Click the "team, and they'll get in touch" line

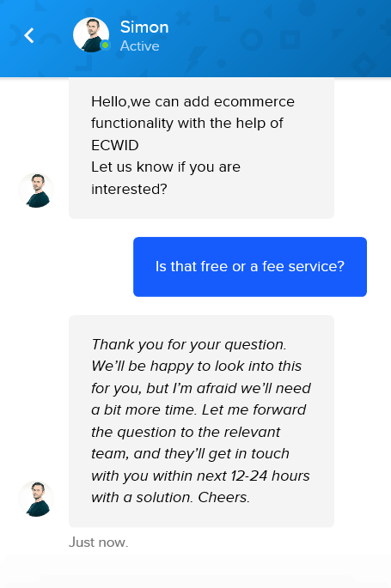(190, 454)
